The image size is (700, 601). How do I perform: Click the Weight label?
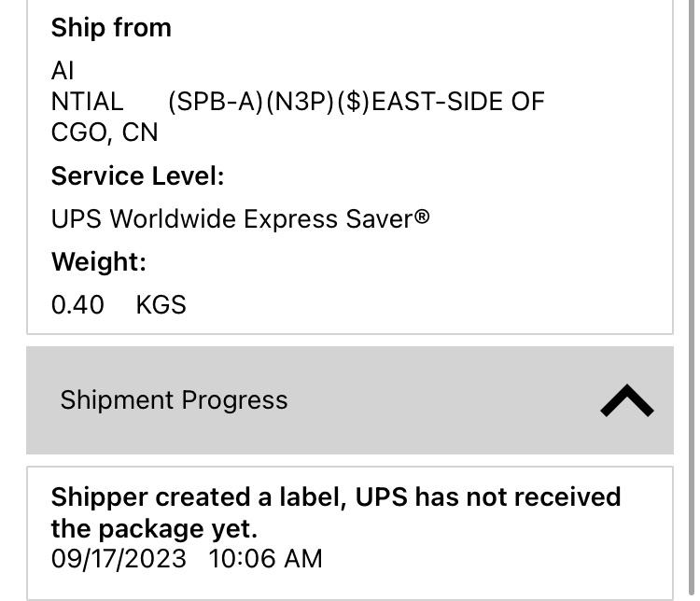pyautogui.click(x=98, y=262)
